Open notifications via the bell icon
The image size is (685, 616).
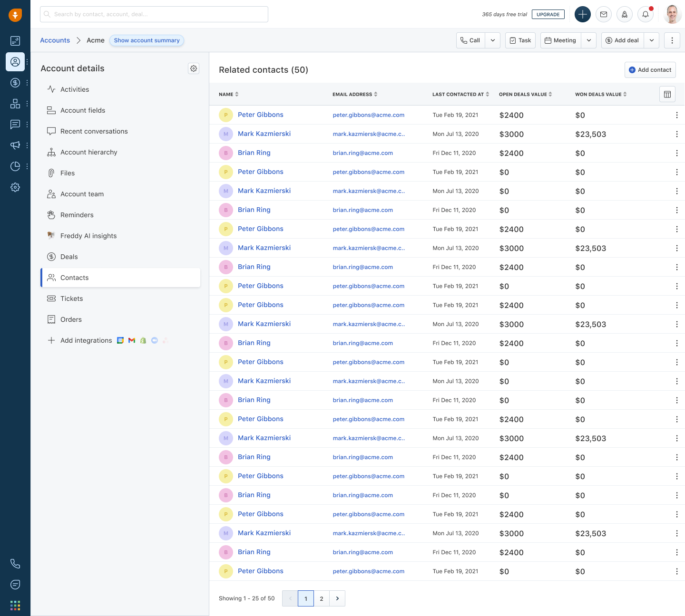point(646,14)
